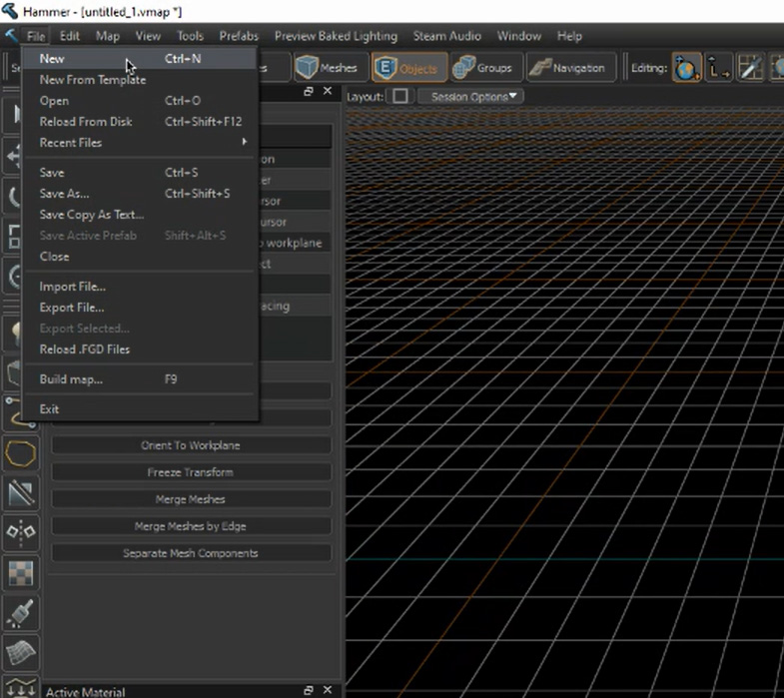The image size is (784, 698).
Task: Open the Tools menu
Action: point(190,36)
